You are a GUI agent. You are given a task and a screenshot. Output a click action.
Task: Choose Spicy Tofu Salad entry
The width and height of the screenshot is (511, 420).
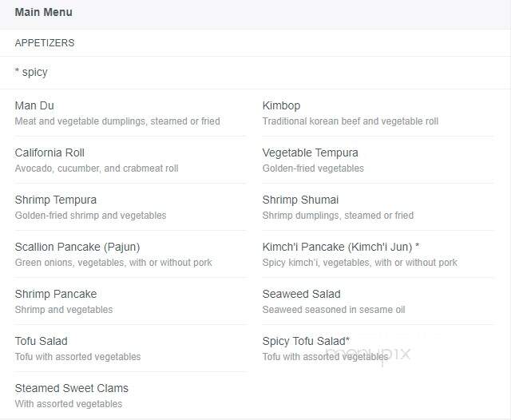[x=306, y=341]
